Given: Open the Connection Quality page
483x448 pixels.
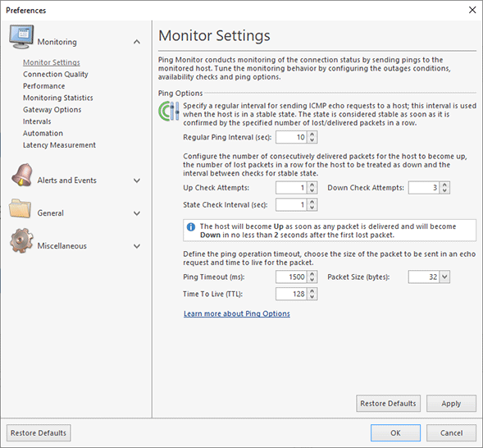Looking at the screenshot, I should click(x=56, y=74).
